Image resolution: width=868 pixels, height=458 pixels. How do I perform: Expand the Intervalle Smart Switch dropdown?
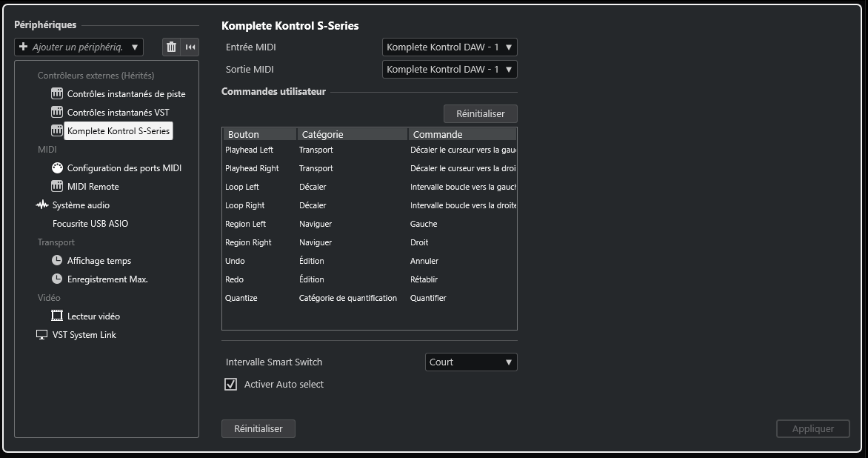pyautogui.click(x=471, y=362)
